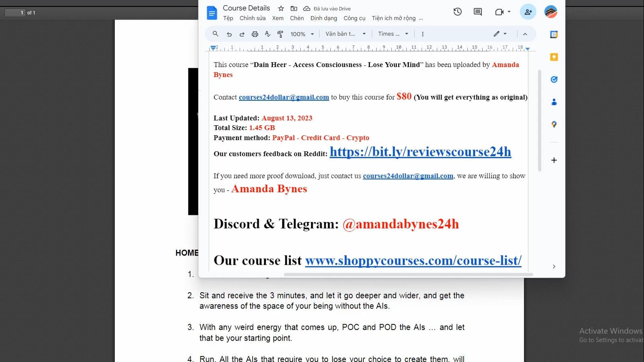644x362 pixels.
Task: Click the HOME heading in the PDF
Action: point(187,253)
